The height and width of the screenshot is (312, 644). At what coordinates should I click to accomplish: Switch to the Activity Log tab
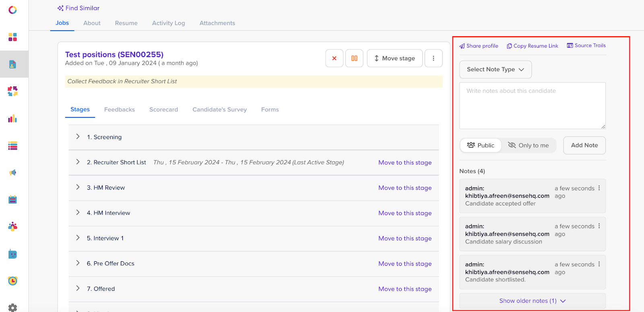(168, 23)
